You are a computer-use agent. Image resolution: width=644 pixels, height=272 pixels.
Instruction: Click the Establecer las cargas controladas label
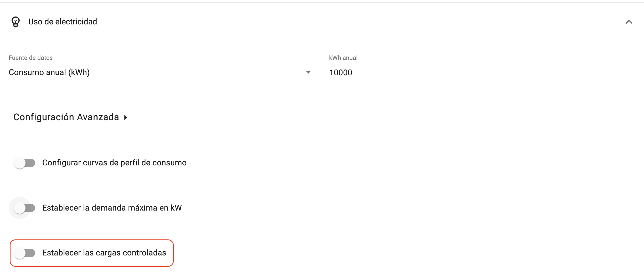[x=104, y=253]
